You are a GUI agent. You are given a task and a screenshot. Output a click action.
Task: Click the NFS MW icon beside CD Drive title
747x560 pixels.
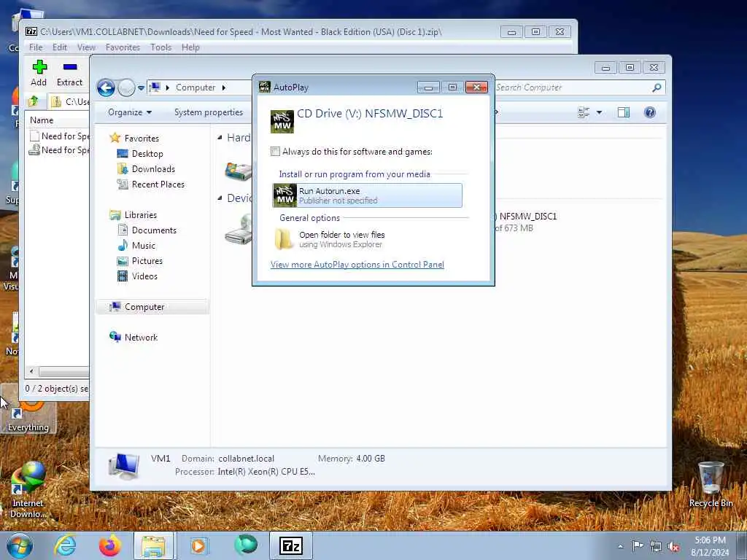(x=282, y=122)
